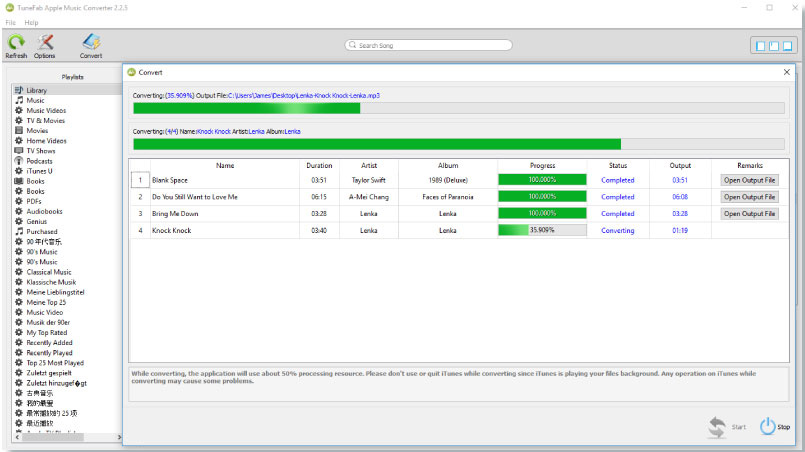Open output file for Blank Space

point(749,180)
